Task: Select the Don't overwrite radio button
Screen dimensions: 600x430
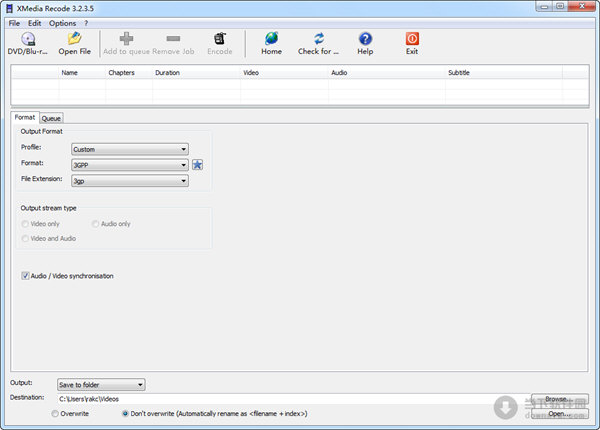Action: point(125,414)
